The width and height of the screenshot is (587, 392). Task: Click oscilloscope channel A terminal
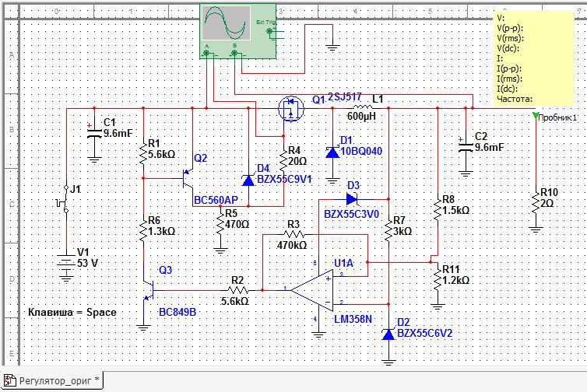[x=207, y=54]
